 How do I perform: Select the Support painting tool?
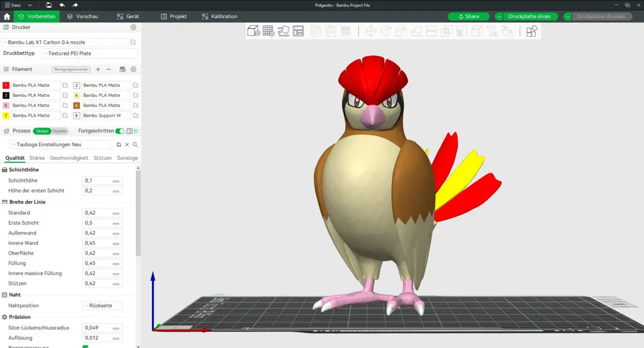tap(462, 31)
